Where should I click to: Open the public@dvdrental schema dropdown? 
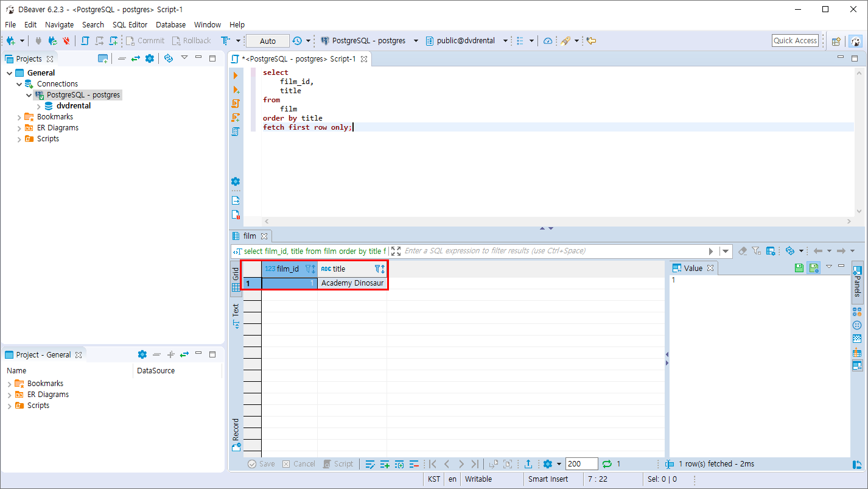tap(506, 41)
